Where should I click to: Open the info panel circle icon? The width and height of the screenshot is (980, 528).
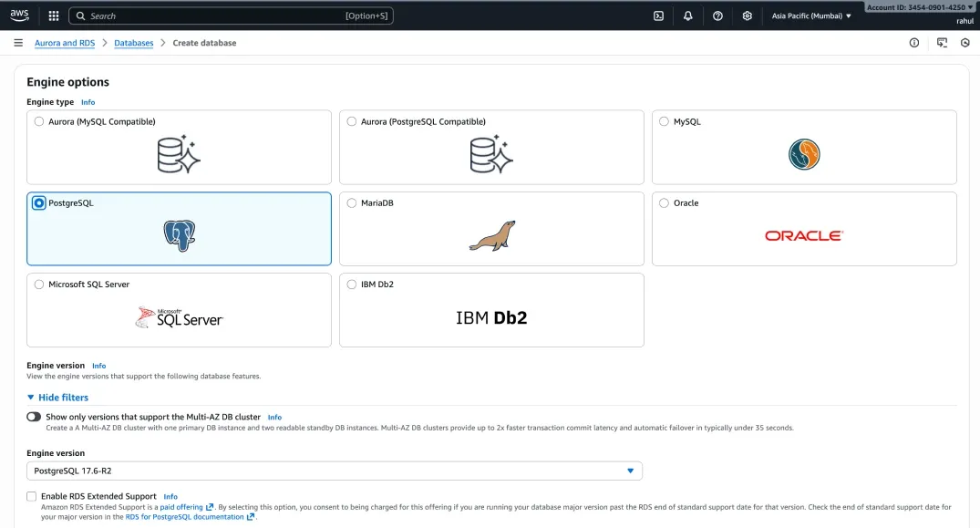914,43
